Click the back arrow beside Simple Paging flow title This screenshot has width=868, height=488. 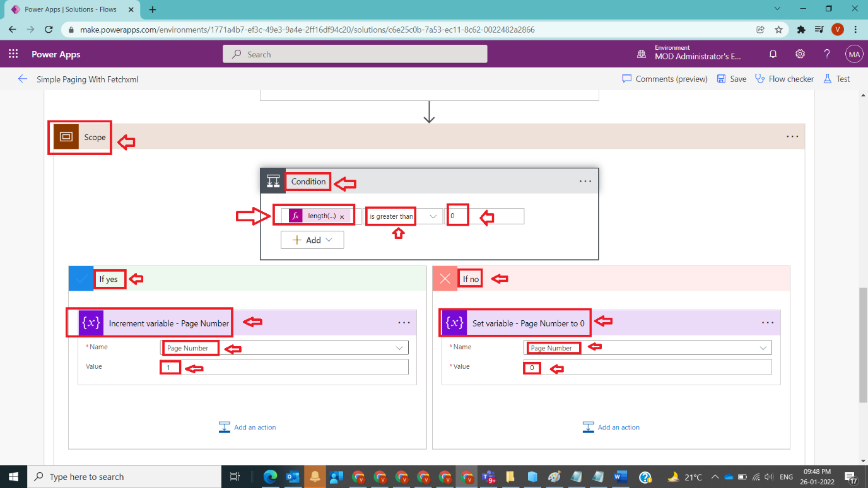(x=23, y=78)
